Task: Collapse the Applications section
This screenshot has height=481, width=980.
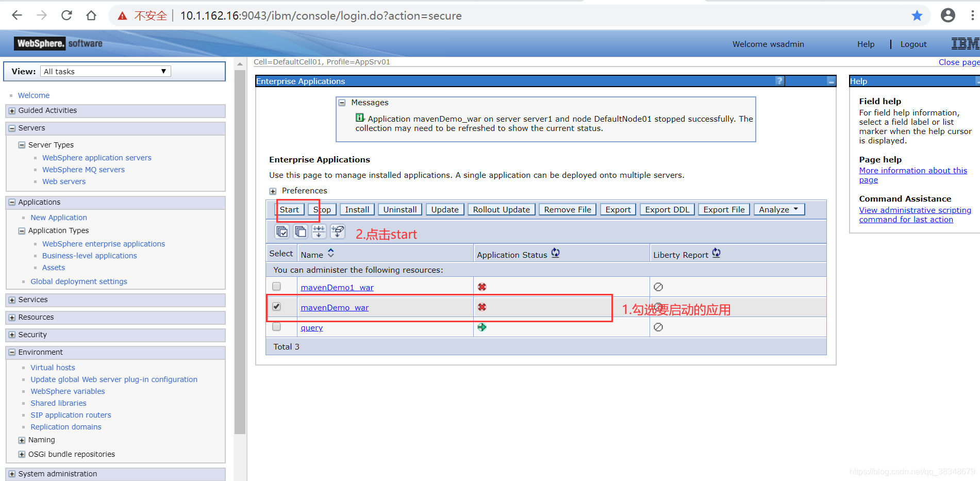Action: pos(12,202)
